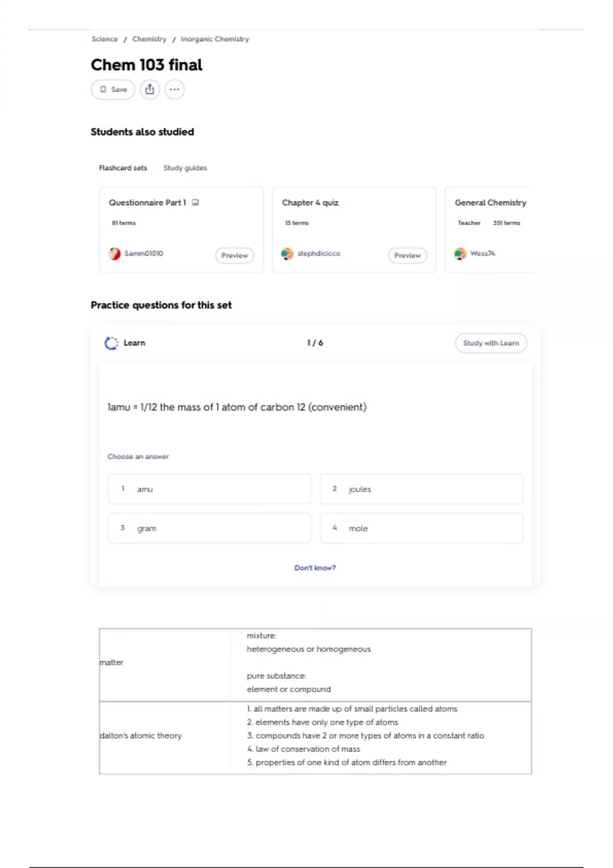The width and height of the screenshot is (613, 868).
Task: Open the Chemistry breadcrumb link
Action: 149,39
